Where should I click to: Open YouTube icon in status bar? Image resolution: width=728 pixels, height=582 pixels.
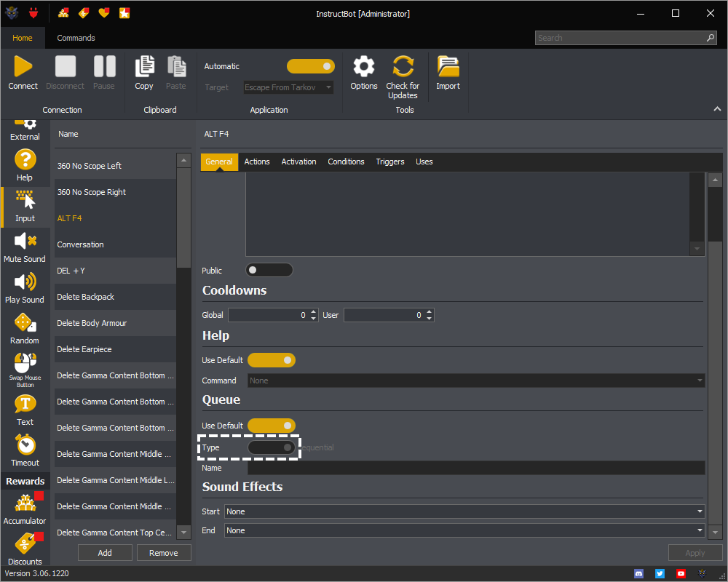(681, 574)
